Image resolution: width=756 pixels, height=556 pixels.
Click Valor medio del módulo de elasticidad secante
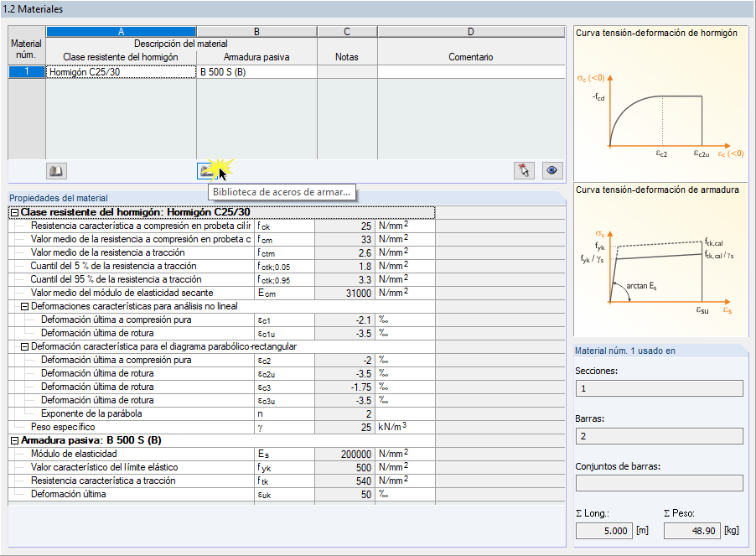(x=122, y=293)
